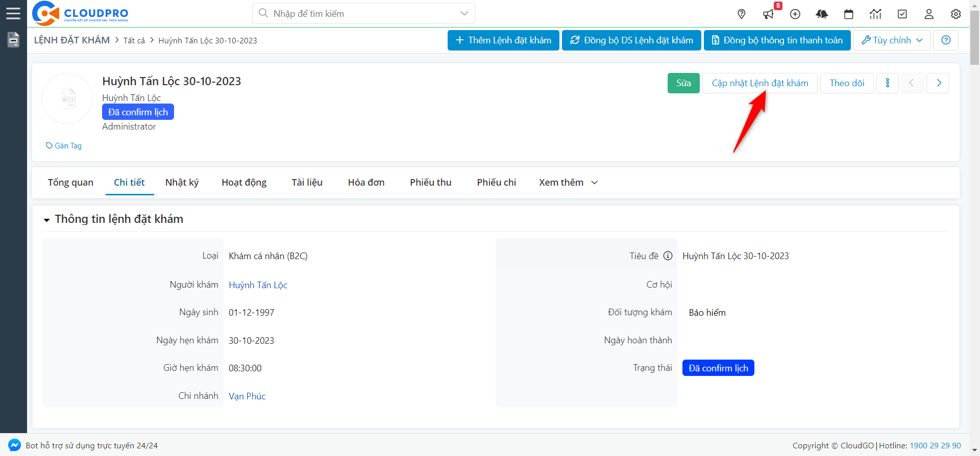Click the help question mark icon
This screenshot has height=456, width=980.
[946, 40]
